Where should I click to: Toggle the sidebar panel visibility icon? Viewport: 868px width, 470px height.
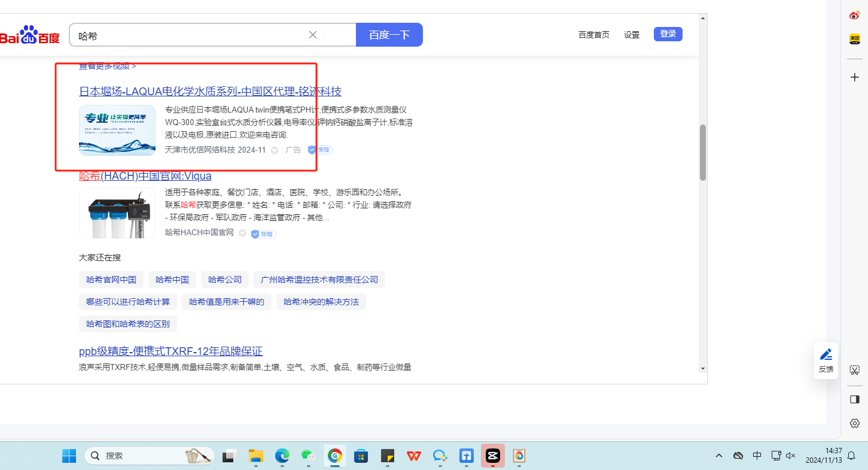pos(855,399)
